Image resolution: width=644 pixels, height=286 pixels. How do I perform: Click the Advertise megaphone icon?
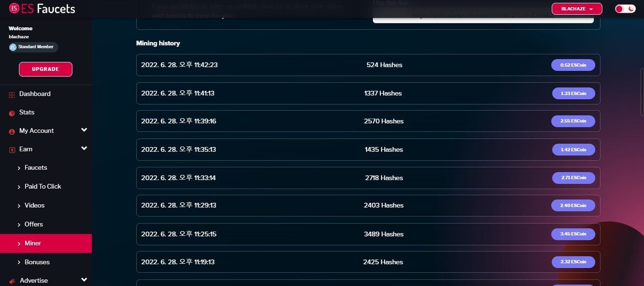12,281
